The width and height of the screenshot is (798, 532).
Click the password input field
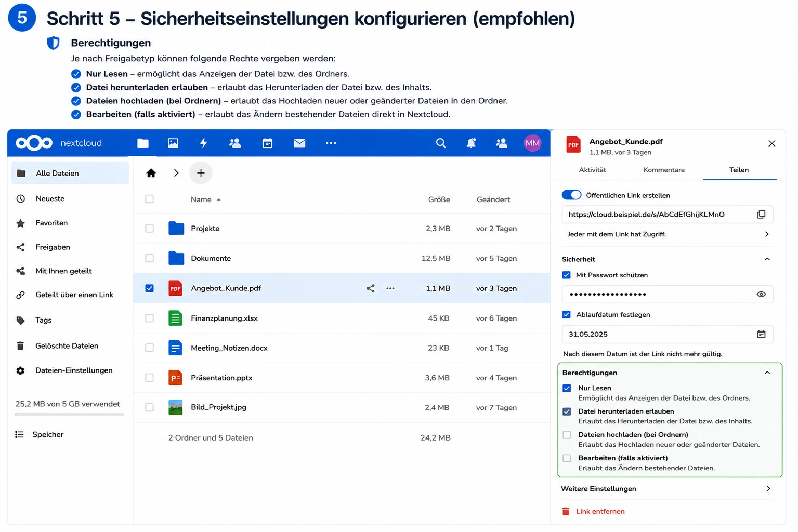point(668,294)
